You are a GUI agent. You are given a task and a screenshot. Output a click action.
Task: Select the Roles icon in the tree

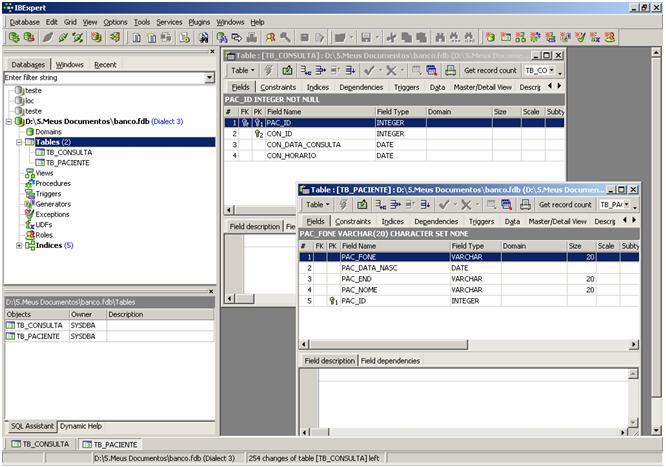pos(27,235)
